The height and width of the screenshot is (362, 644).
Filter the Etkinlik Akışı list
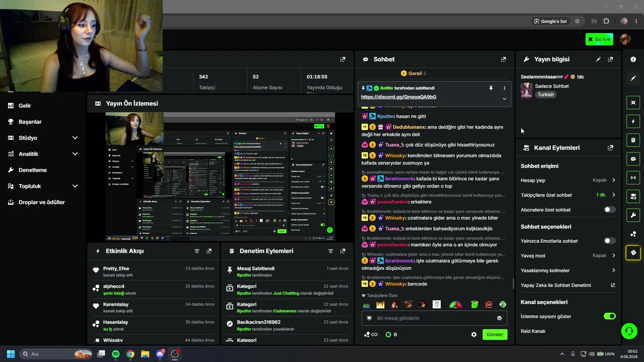click(197, 251)
